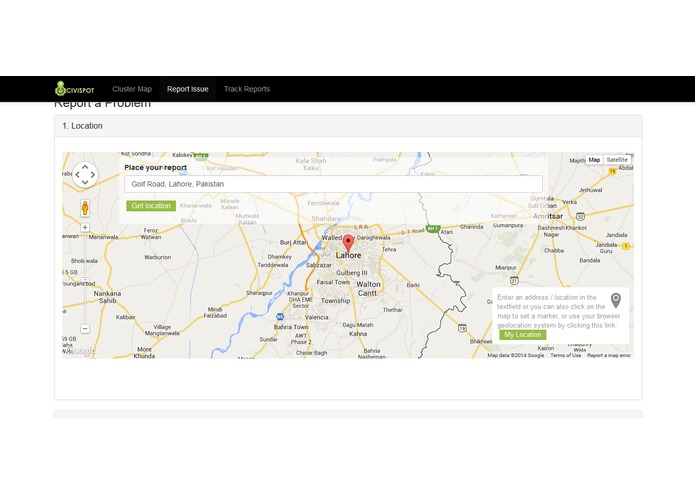Open the Terms of Use link
This screenshot has width=695, height=494.
tap(566, 355)
